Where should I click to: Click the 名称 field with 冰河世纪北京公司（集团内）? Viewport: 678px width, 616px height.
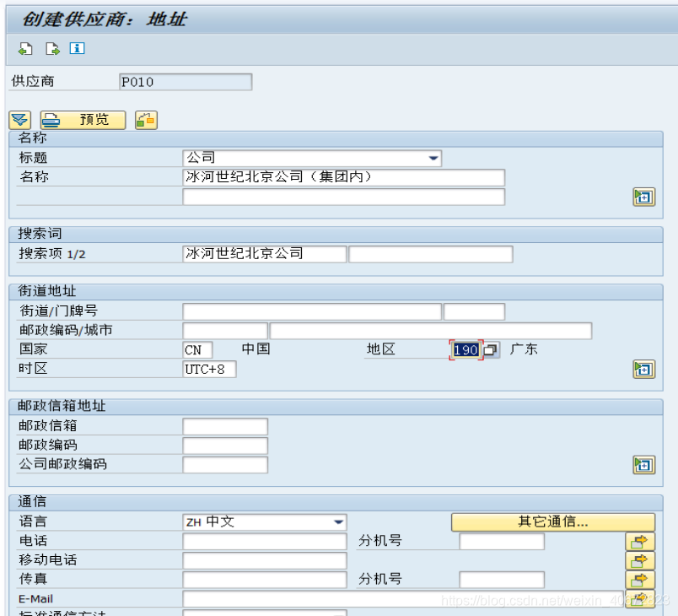point(344,177)
